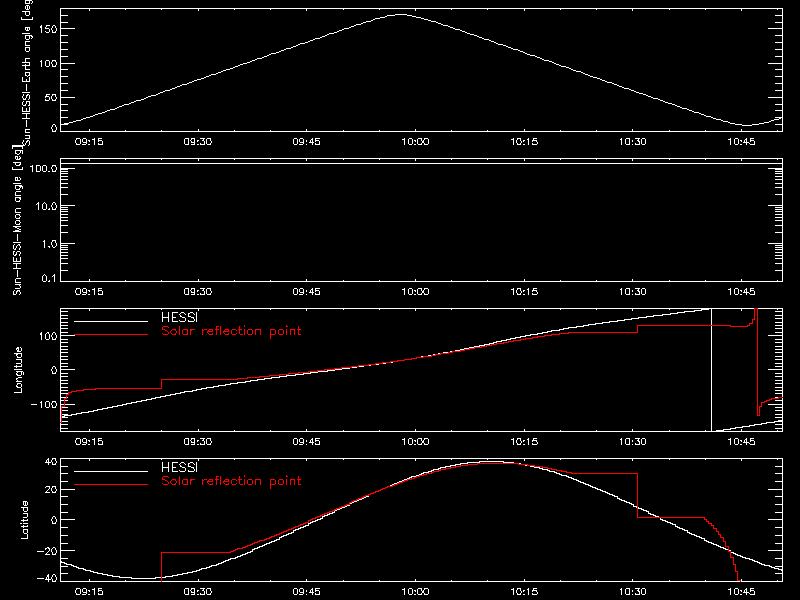
Task: Click the 0 tick label on Longitude axis
Action: (x=54, y=370)
